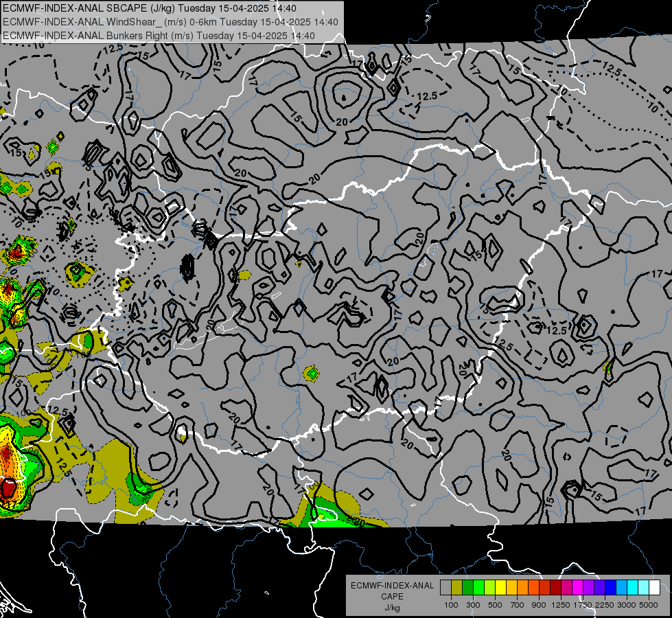This screenshot has height=618, width=672.
Task: Click the legend title ECMWF-INDEX-ANAL
Action: tap(392, 586)
